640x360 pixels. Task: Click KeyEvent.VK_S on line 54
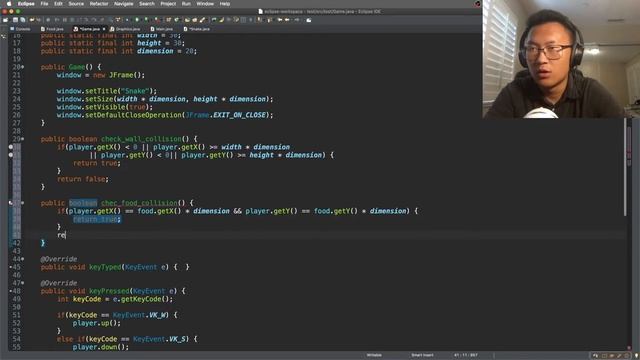160,339
